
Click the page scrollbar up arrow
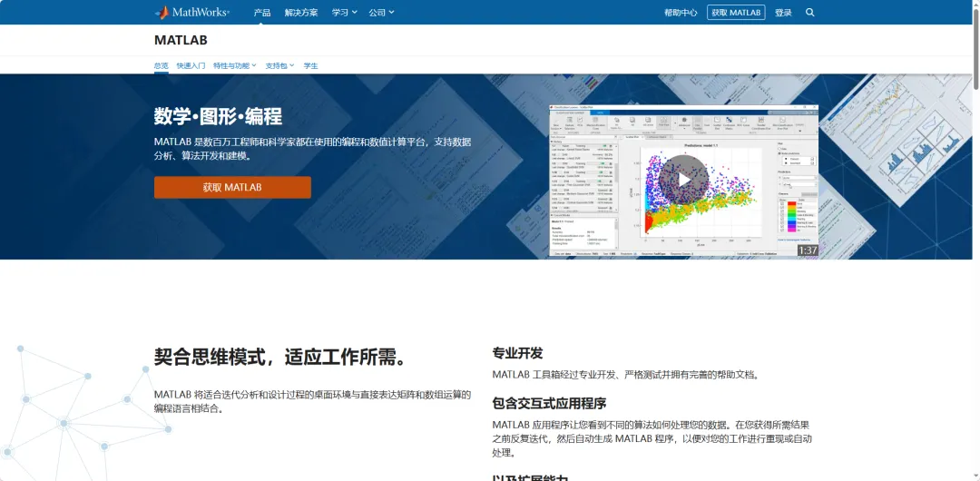coord(975,5)
